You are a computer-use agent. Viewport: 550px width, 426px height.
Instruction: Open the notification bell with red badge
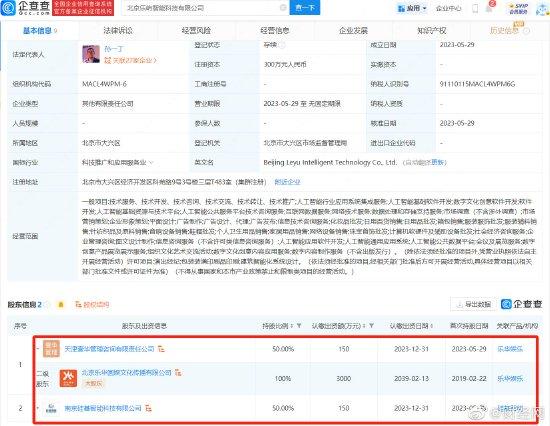coord(489,8)
